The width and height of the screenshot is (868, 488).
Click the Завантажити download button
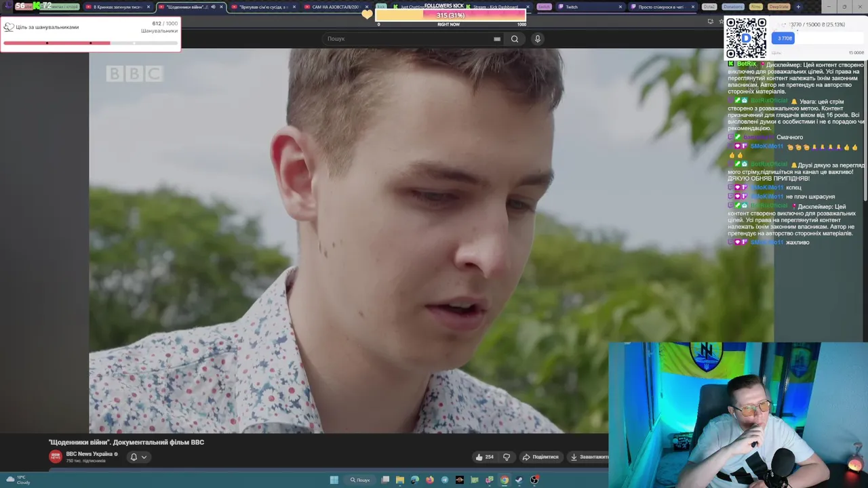click(588, 457)
